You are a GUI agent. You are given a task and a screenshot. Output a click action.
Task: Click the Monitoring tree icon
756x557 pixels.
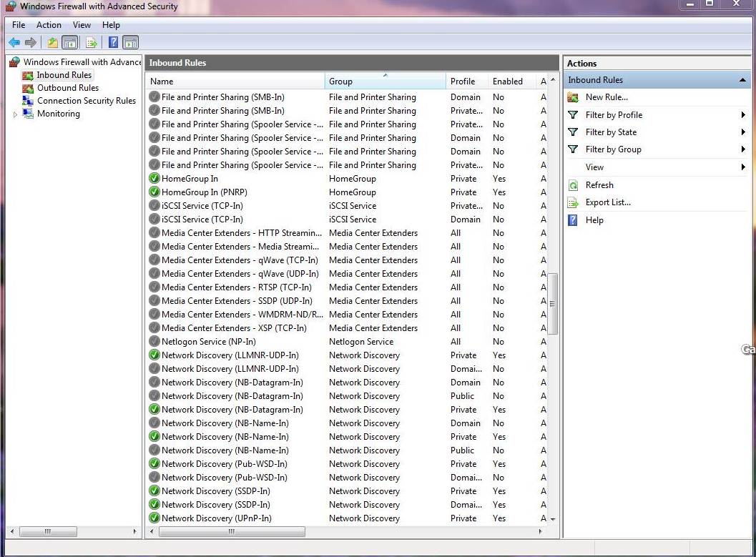(x=29, y=114)
